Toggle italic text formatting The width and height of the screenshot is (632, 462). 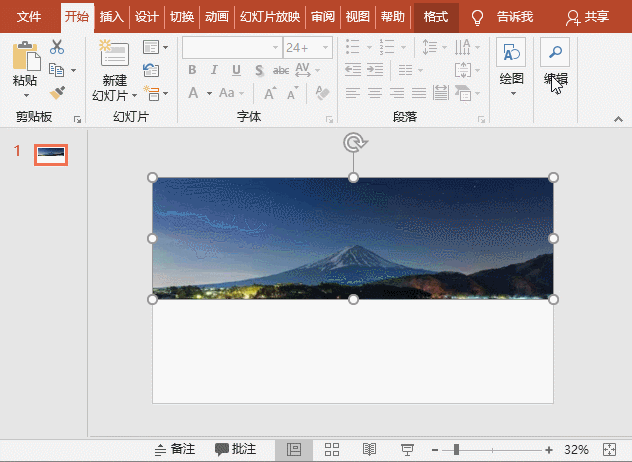[x=214, y=69]
